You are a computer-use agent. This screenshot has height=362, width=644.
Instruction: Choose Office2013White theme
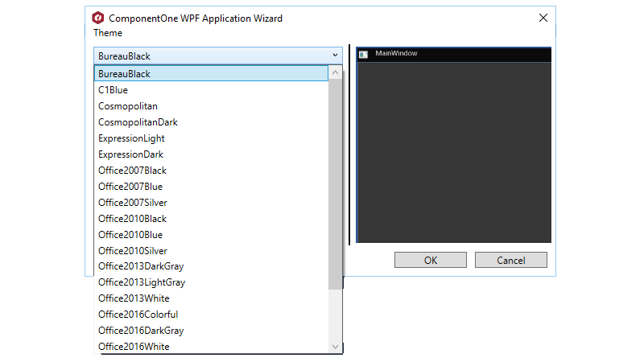[211, 298]
